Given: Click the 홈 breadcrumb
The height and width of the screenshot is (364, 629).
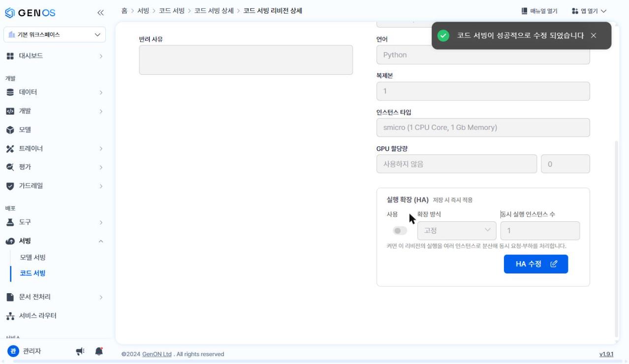Looking at the screenshot, I should [125, 11].
